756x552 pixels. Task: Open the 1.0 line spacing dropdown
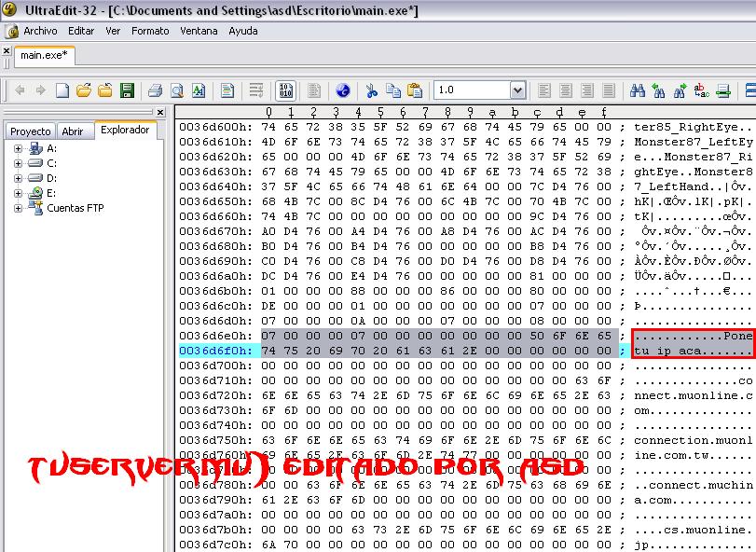coord(517,90)
